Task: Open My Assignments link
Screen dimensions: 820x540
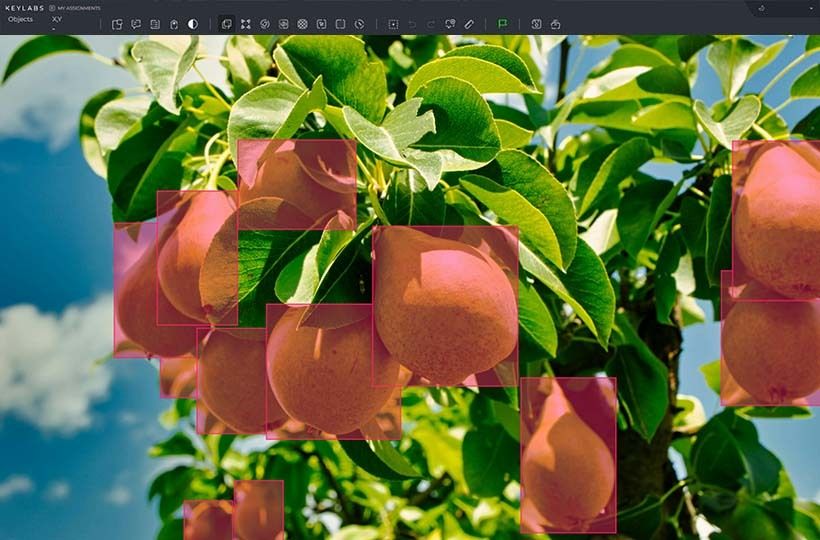Action: [78, 8]
